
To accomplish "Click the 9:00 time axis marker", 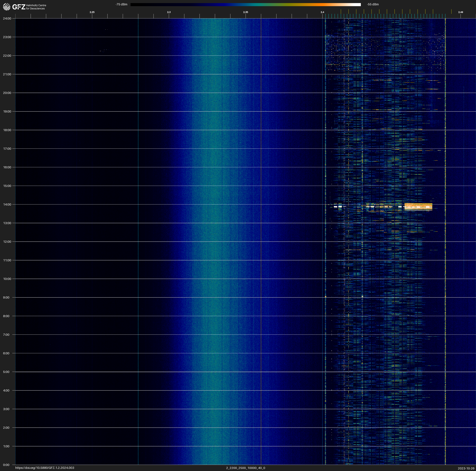I will pyautogui.click(x=6, y=297).
